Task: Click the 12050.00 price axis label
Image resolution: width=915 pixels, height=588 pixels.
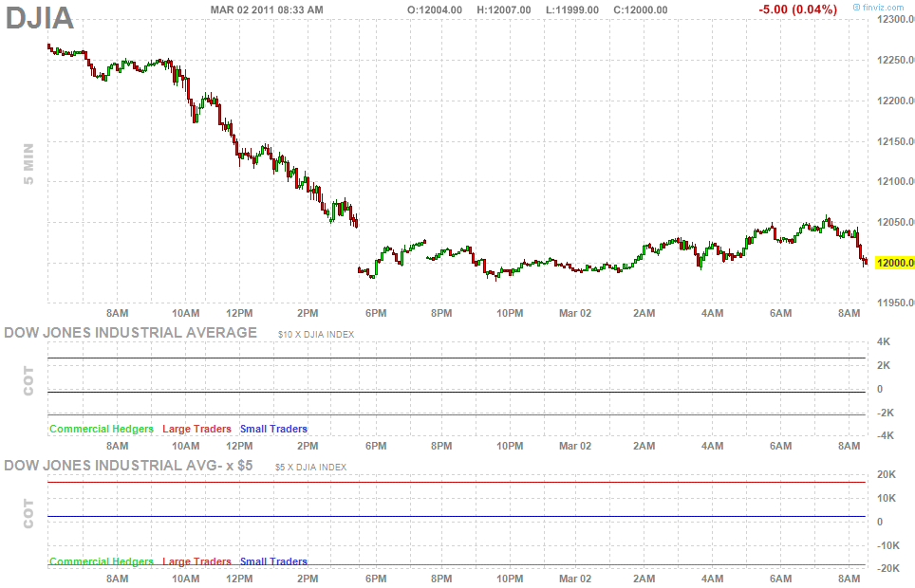Action: coord(896,222)
